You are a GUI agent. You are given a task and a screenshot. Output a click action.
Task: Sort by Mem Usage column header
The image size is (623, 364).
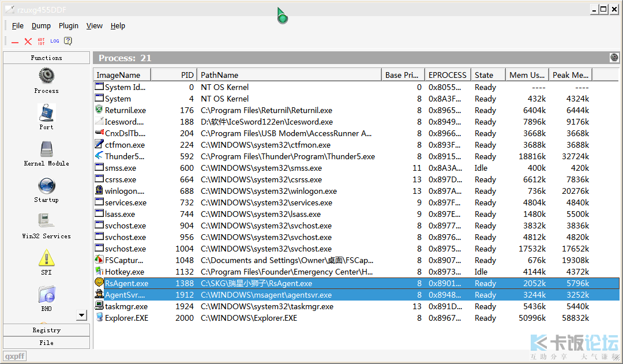(x=527, y=75)
